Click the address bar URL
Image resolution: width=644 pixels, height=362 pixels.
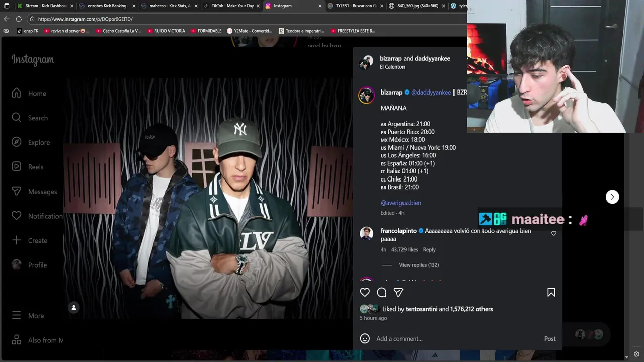86,19
